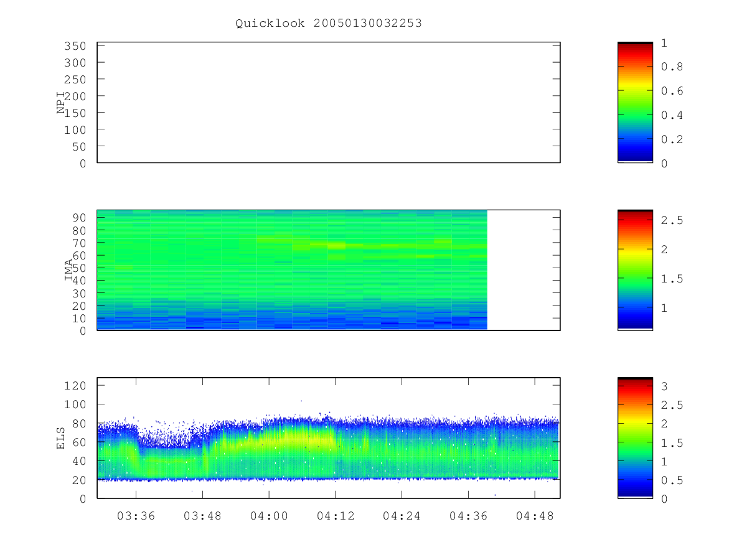Click the 04:36 time tick label
Image resolution: width=747 pixels, height=560 pixels.
pos(468,516)
